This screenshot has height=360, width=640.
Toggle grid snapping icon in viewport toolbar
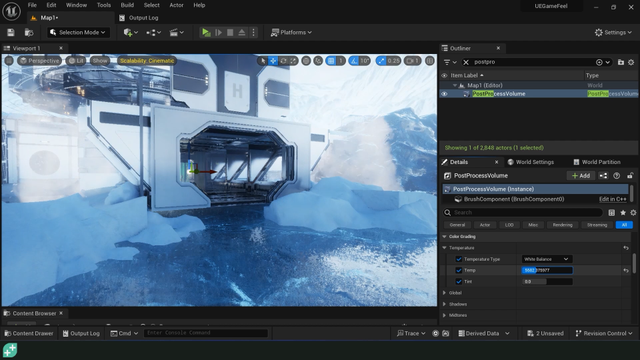(x=331, y=61)
